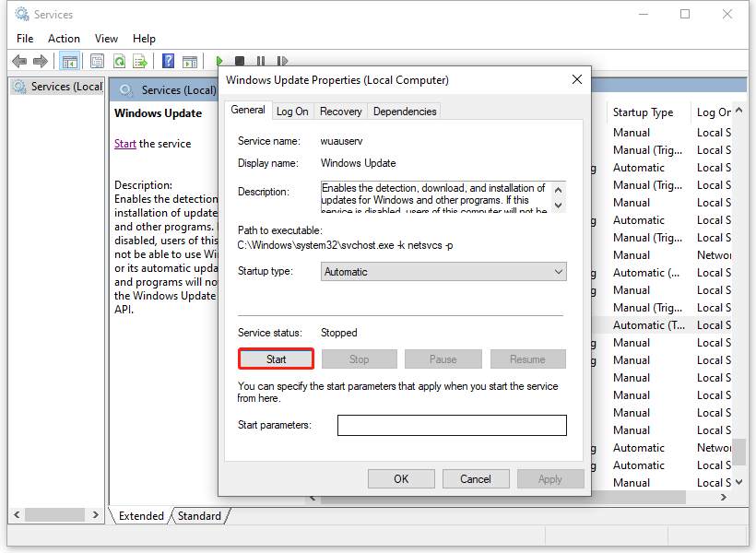
Task: Select the General tab
Action: [248, 110]
